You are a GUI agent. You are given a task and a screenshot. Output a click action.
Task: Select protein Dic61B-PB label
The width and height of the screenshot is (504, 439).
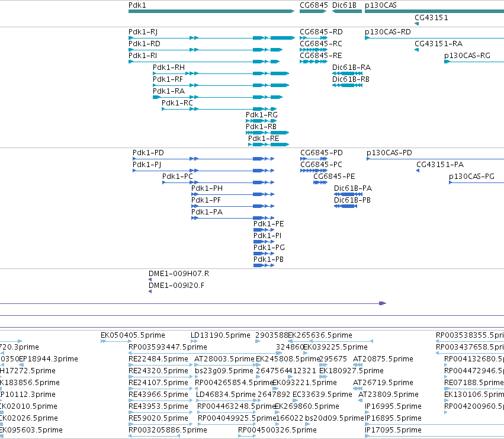352,200
